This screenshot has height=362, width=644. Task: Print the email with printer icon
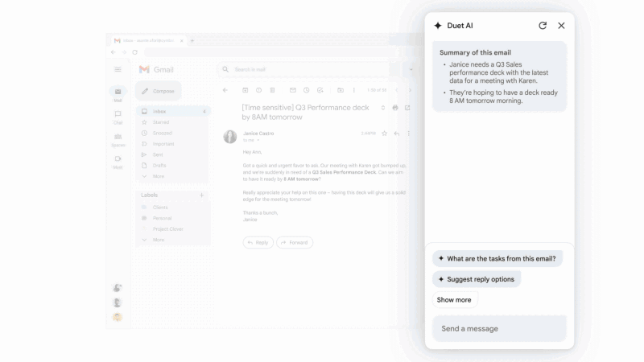pyautogui.click(x=395, y=108)
